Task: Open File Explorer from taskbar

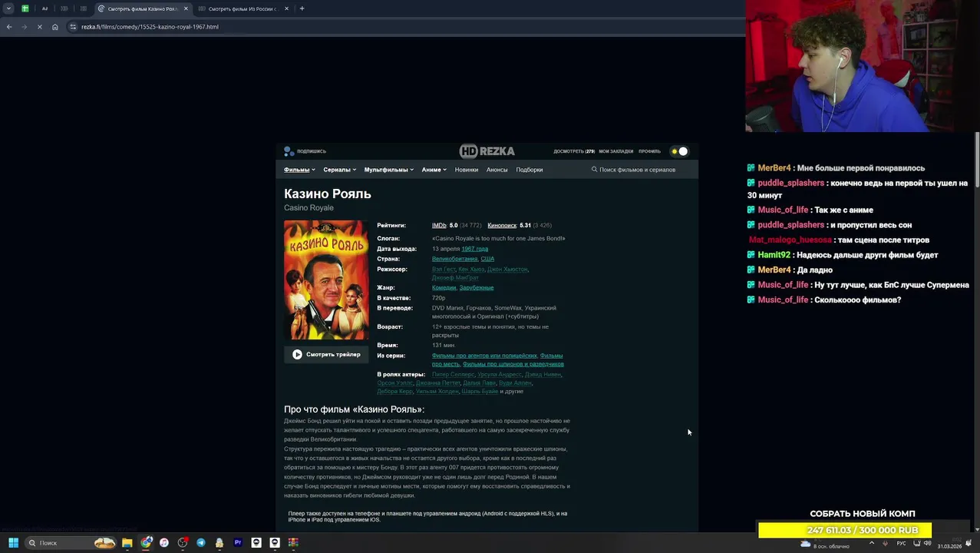Action: pyautogui.click(x=127, y=543)
